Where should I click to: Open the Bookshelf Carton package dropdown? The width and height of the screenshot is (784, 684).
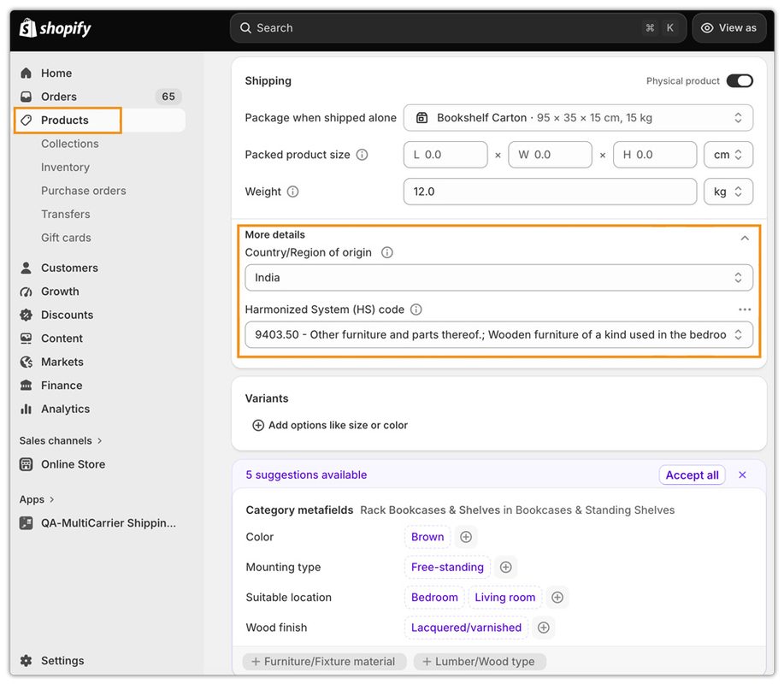click(578, 117)
